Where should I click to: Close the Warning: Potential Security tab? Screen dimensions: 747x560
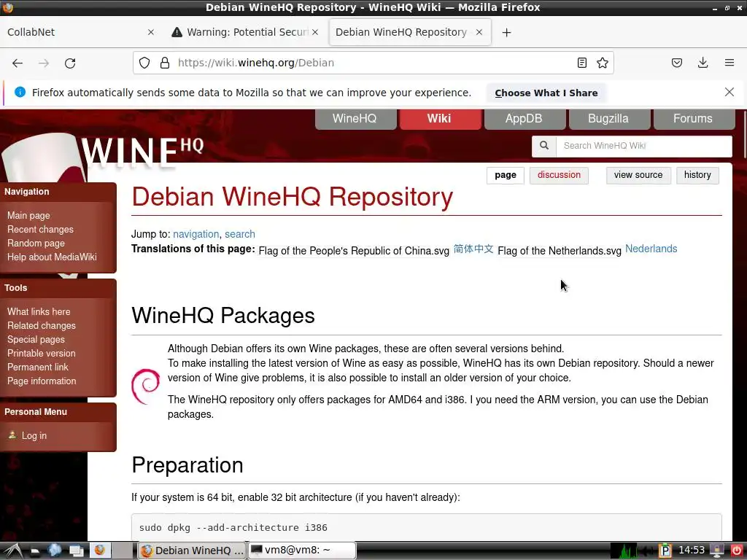pos(315,32)
